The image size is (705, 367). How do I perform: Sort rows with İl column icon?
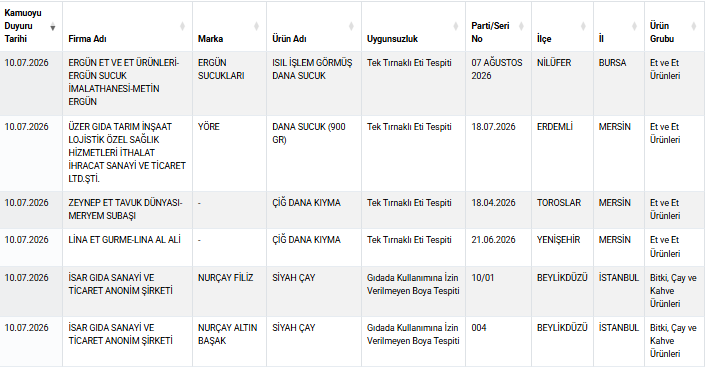tap(634, 27)
